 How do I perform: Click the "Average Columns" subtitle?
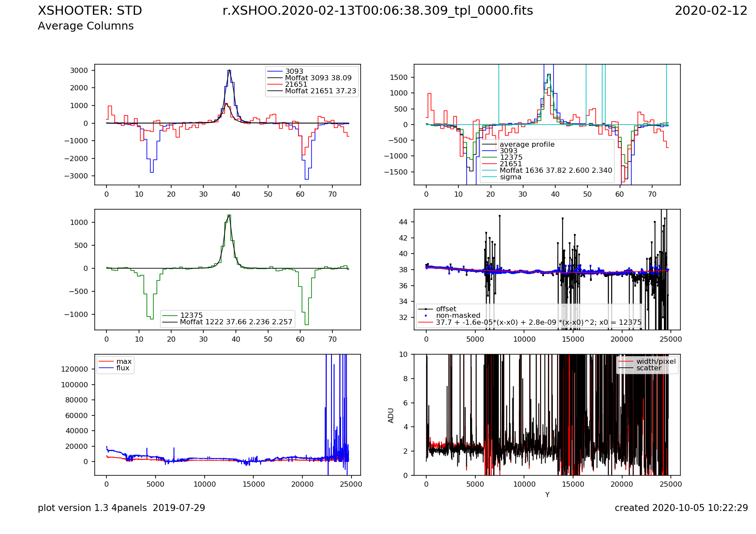86,26
